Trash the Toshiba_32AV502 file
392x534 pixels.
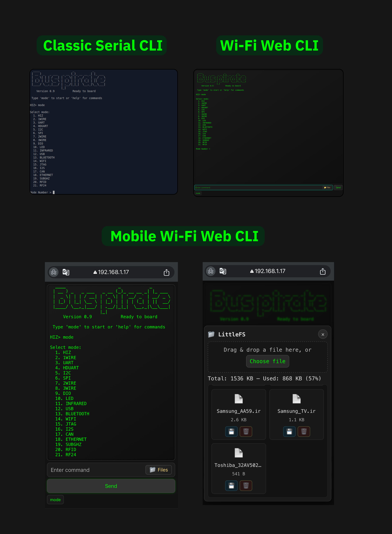coord(246,486)
